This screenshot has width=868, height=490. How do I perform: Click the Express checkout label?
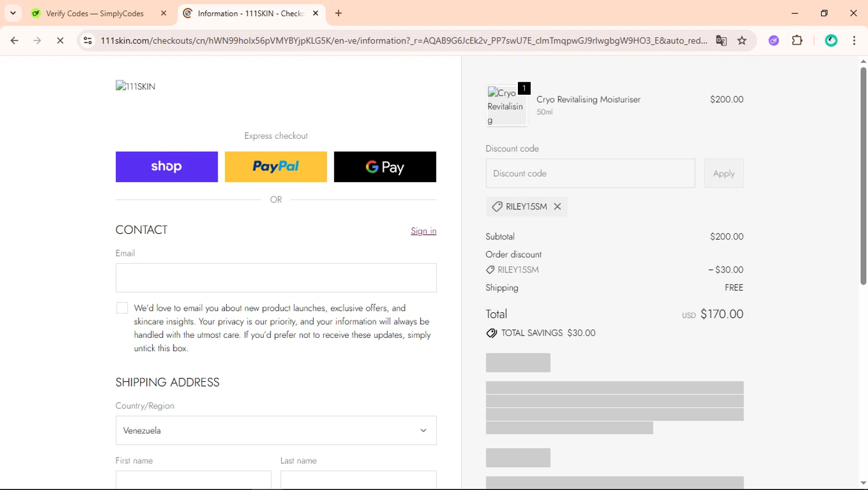(276, 136)
